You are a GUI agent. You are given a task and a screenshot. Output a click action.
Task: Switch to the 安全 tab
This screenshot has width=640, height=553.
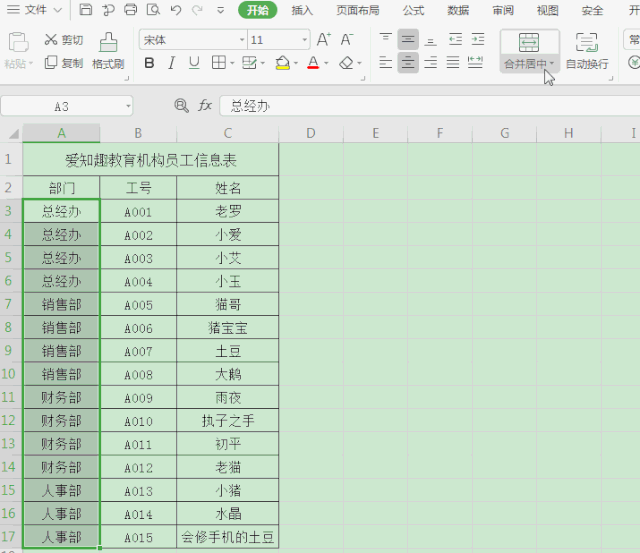[x=592, y=10]
